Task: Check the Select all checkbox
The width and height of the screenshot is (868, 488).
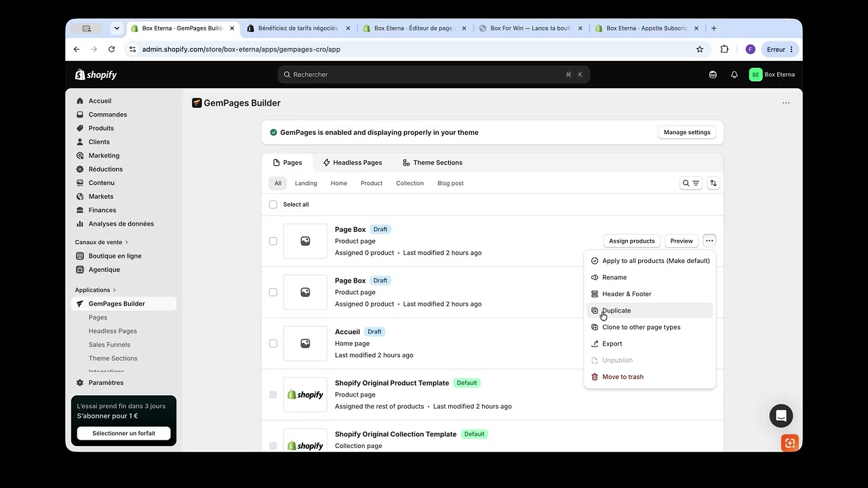Action: (273, 204)
